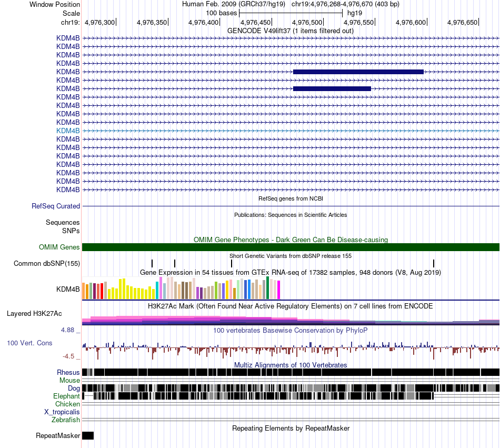Image resolution: width=500 pixels, height=448 pixels.
Task: Click the OMIM Genes label
Action: pyautogui.click(x=59, y=247)
